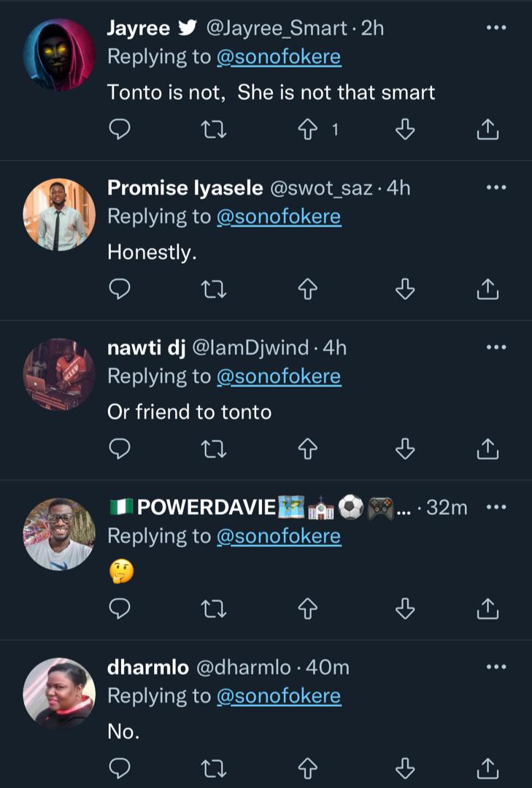Reply to POWERDAVIE's thinking emoji tweet
The image size is (532, 788).
(119, 607)
